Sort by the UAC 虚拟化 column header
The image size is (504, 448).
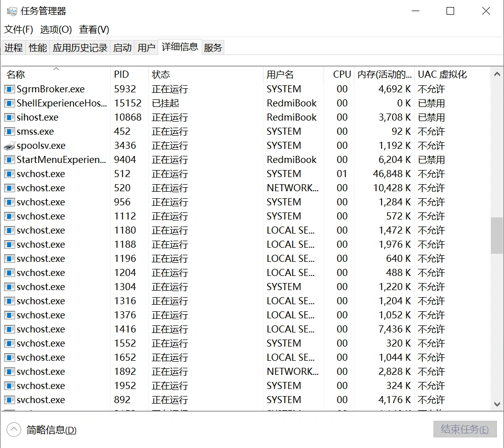[x=452, y=74]
